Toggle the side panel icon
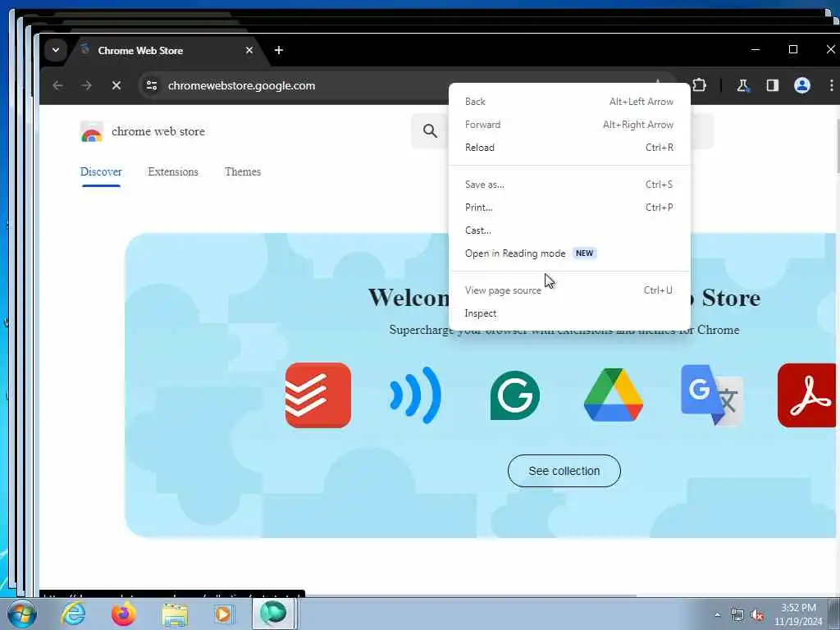Viewport: 840px width, 630px height. (x=772, y=85)
